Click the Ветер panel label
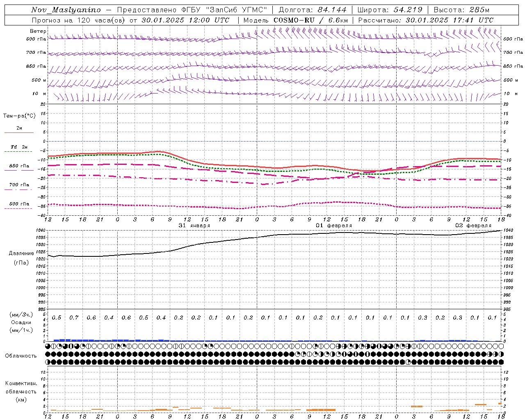525x420 pixels. coord(38,31)
